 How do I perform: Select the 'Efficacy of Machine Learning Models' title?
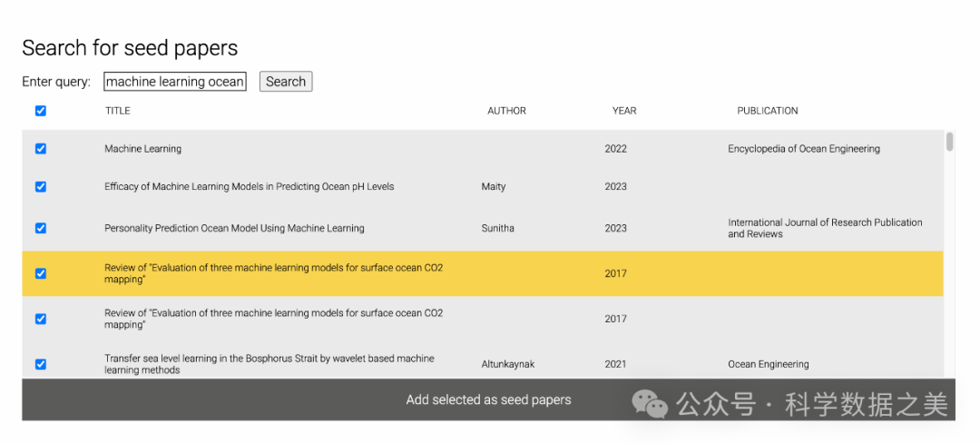coord(249,187)
